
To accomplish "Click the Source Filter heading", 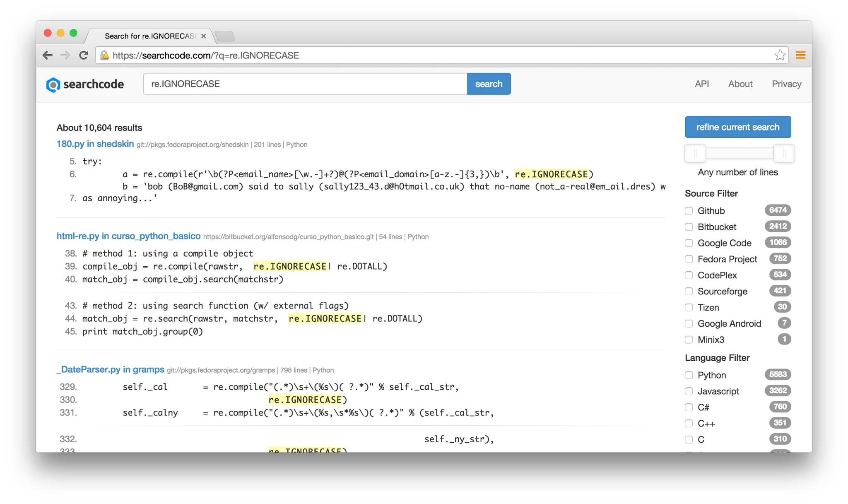I will tap(711, 193).
